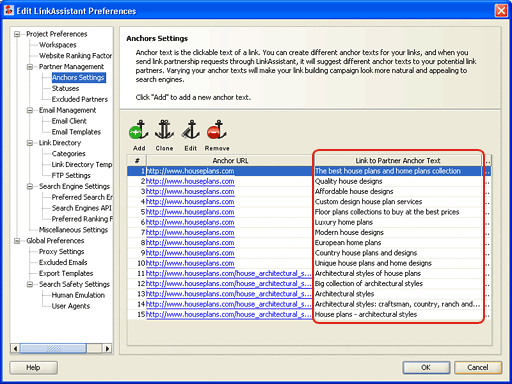Open Workspaces preferences
512x384 pixels.
(x=58, y=45)
